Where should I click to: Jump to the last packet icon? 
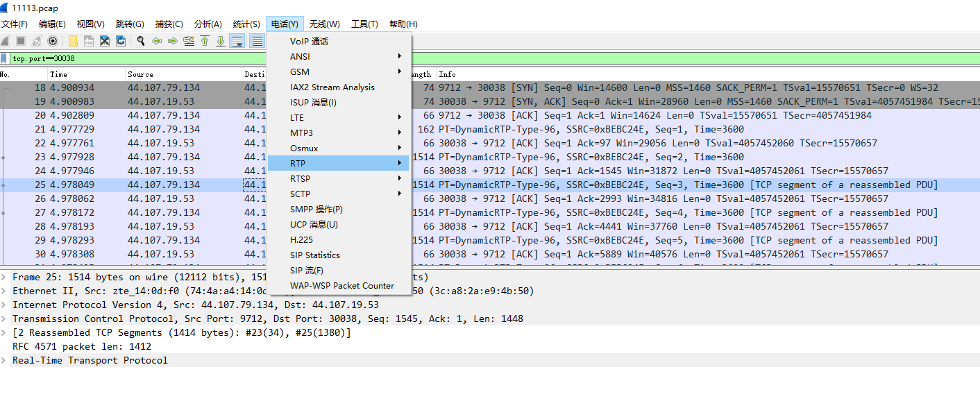click(221, 41)
